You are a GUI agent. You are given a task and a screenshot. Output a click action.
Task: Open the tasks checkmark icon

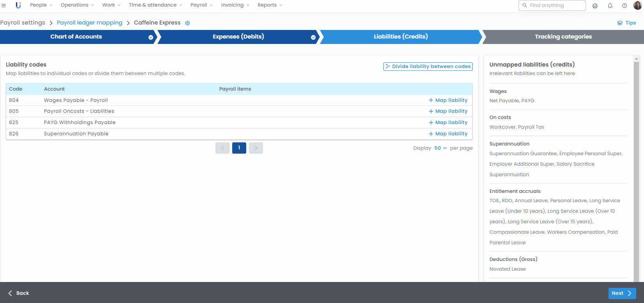pos(595,5)
